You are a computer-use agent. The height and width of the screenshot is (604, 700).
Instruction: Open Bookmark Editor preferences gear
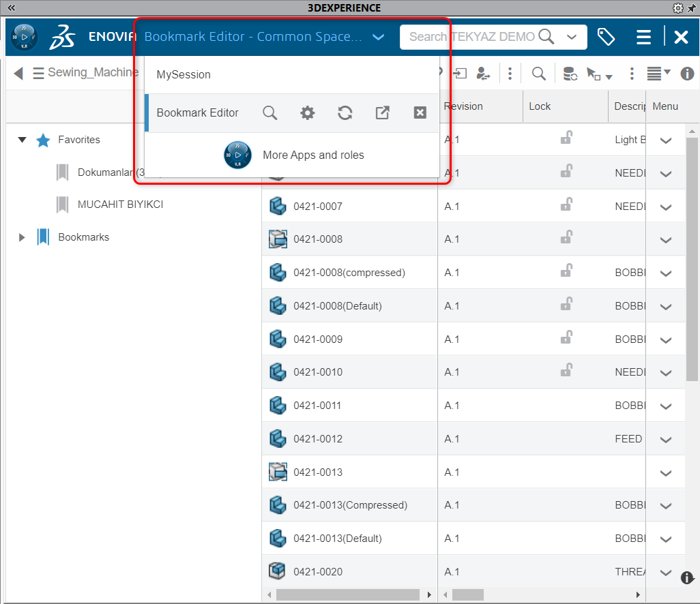[308, 113]
